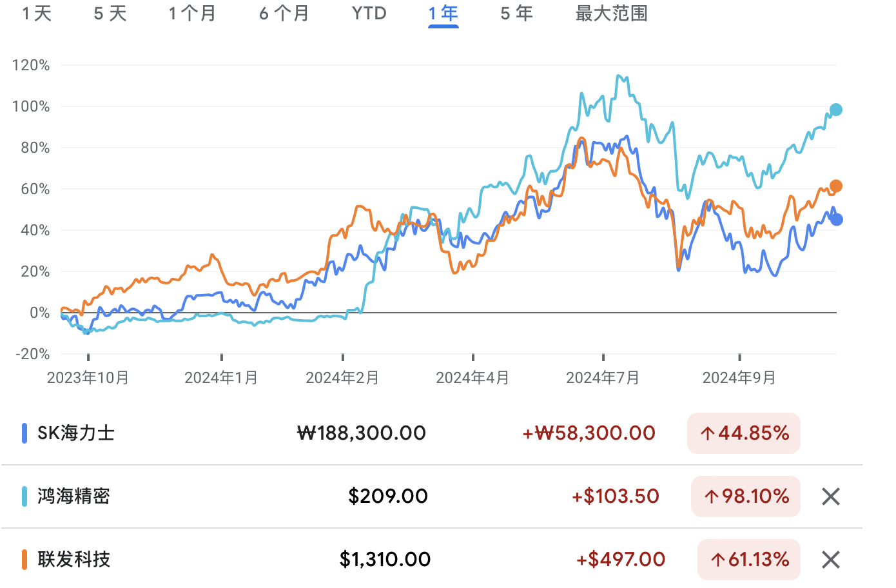Click the 61.13% change badge for 联发科技
This screenshot has width=896, height=588.
pyautogui.click(x=749, y=560)
